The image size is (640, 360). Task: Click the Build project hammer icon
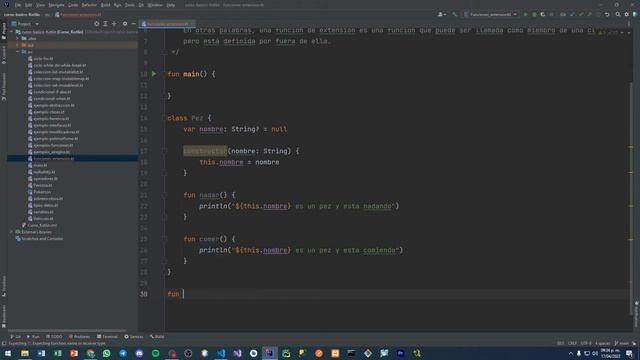[x=454, y=14]
